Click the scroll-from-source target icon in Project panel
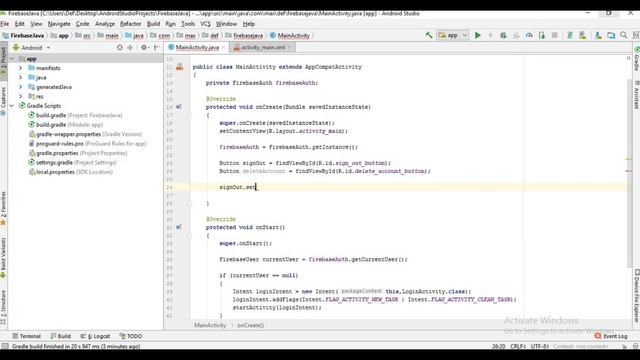The height and width of the screenshot is (360, 640). coord(120,47)
